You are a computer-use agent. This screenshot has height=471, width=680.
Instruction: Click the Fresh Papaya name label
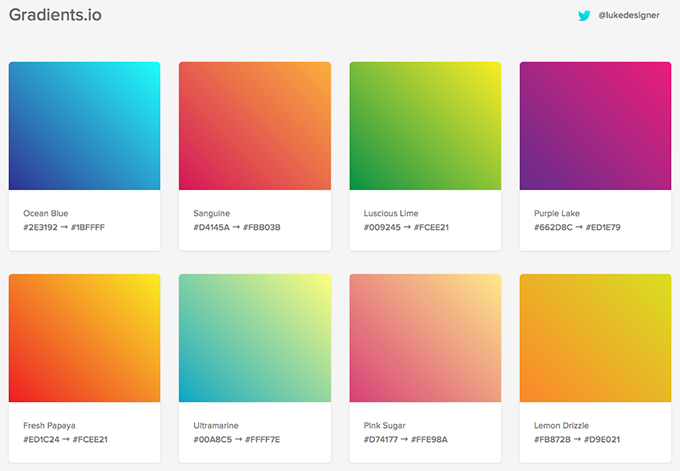(49, 425)
